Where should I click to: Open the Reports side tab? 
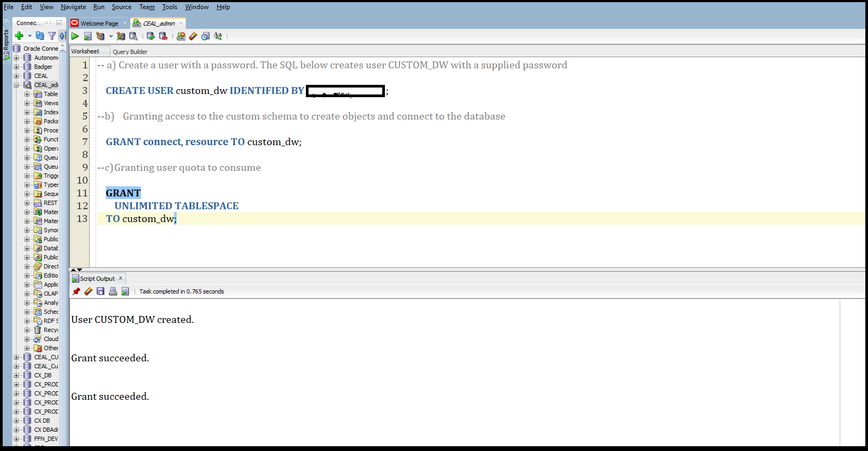click(x=6, y=44)
